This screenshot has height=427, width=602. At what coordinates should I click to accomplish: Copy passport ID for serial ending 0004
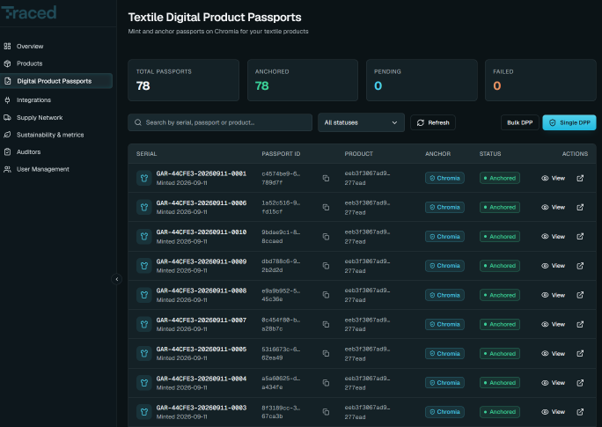[x=326, y=383]
